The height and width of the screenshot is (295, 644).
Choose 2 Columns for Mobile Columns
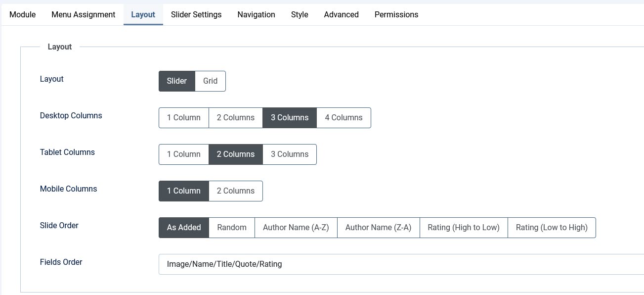pyautogui.click(x=236, y=191)
